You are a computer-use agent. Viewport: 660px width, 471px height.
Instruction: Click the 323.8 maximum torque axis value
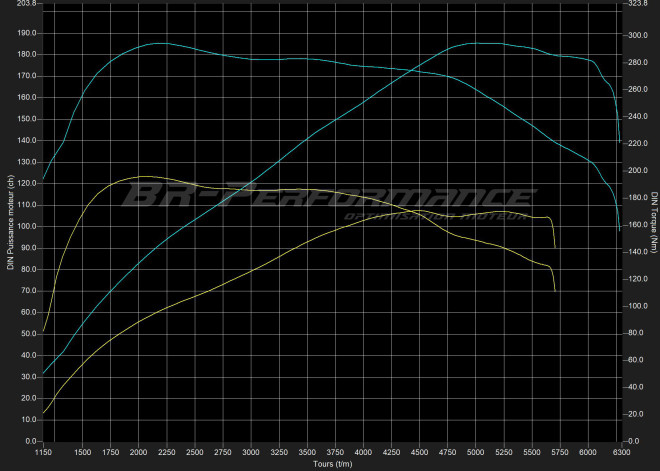(x=637, y=4)
